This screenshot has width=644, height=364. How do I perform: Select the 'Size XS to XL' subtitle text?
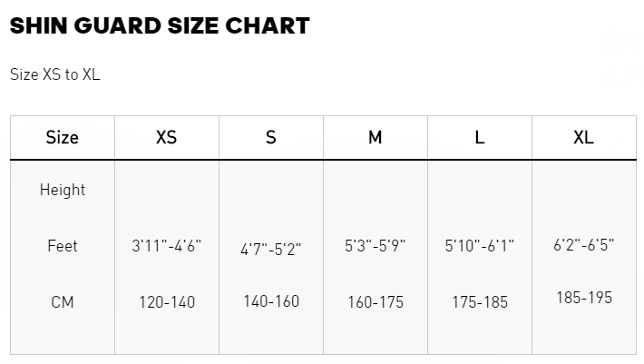point(55,74)
